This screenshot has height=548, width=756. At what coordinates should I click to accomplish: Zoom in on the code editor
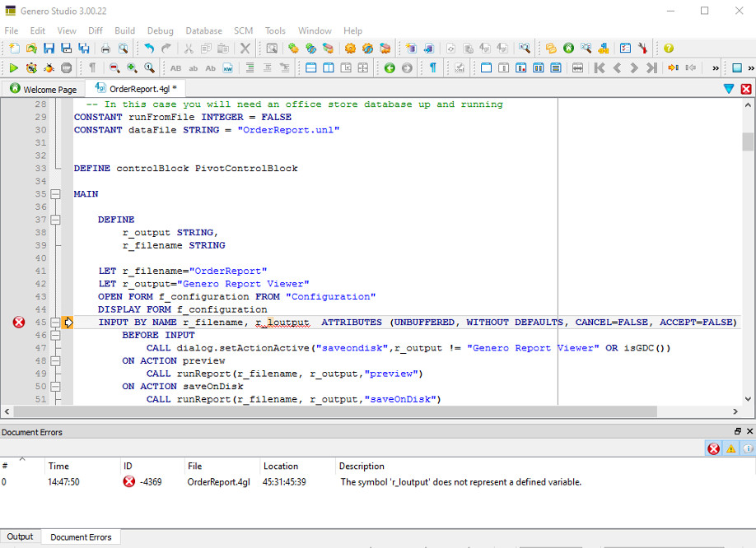131,68
